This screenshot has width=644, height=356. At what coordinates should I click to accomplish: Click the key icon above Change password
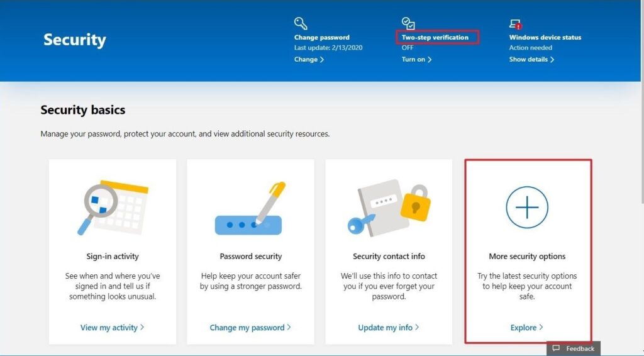pos(301,24)
